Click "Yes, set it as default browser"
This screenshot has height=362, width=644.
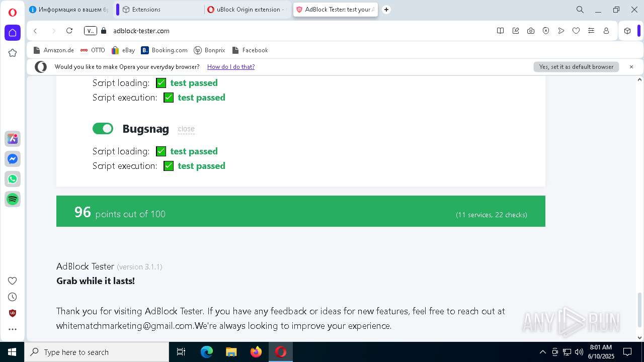point(576,67)
